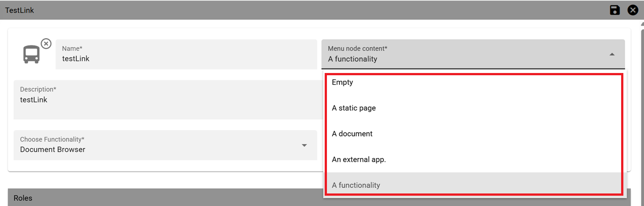Pick 'A document' as node content
644x206 pixels.
click(x=474, y=134)
